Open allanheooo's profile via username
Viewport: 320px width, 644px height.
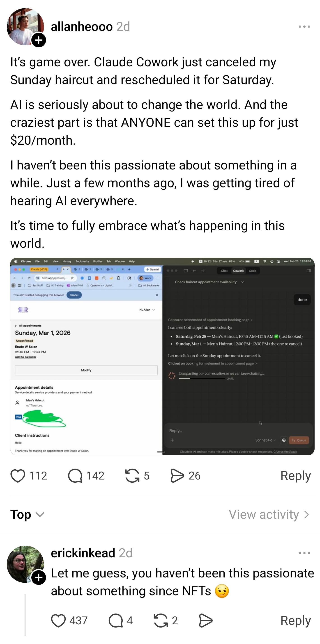tap(82, 26)
